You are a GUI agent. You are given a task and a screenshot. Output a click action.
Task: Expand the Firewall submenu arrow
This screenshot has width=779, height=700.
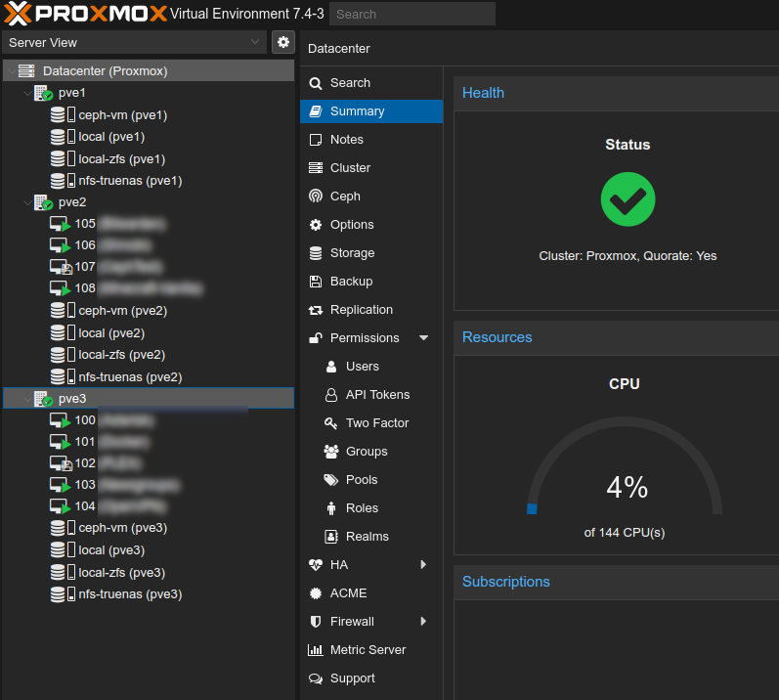pos(423,621)
